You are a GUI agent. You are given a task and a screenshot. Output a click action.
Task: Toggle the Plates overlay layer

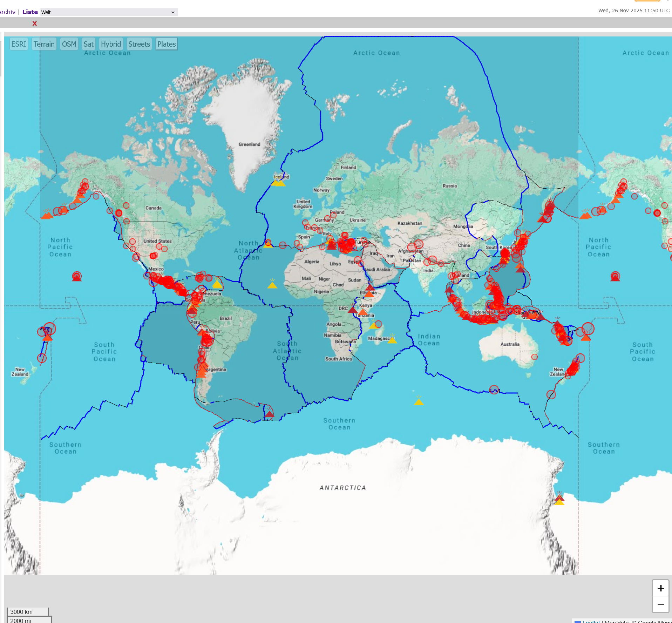point(167,44)
